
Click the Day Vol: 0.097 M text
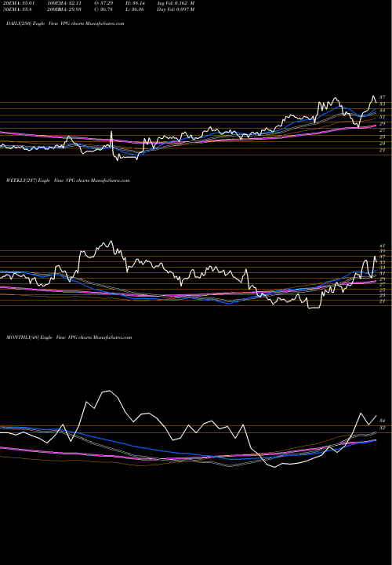click(x=176, y=9)
